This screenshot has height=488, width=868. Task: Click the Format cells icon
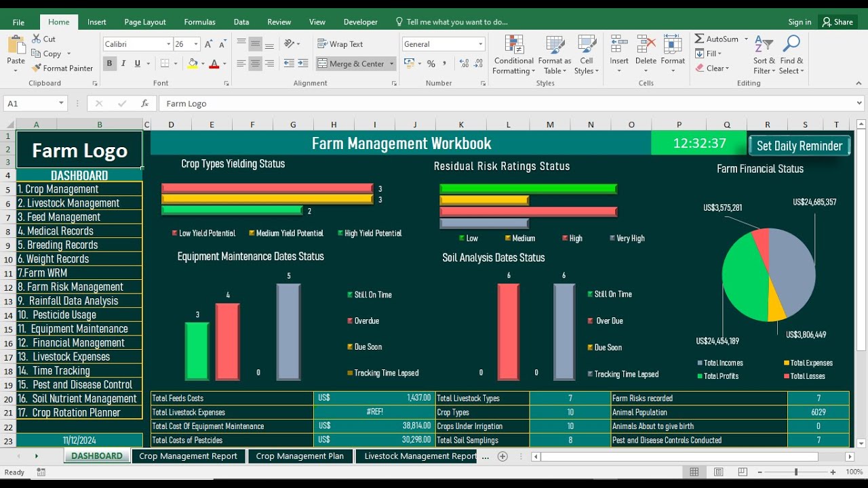pyautogui.click(x=673, y=45)
